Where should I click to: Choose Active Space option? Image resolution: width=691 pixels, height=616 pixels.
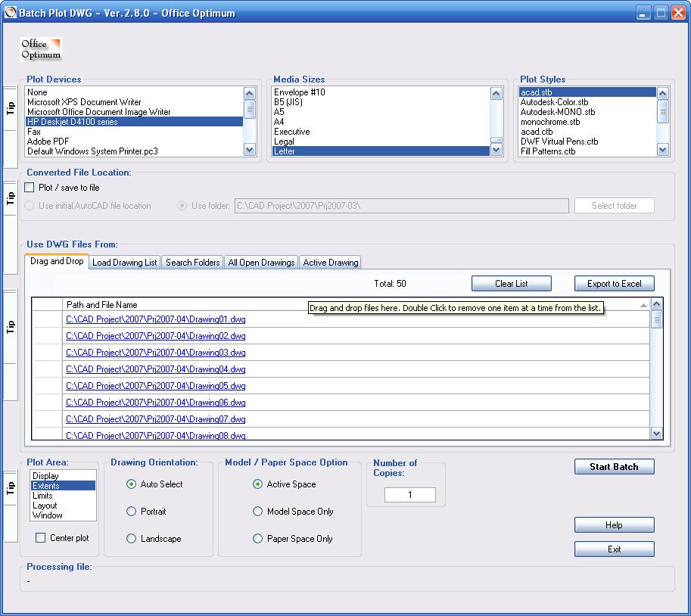coord(258,484)
